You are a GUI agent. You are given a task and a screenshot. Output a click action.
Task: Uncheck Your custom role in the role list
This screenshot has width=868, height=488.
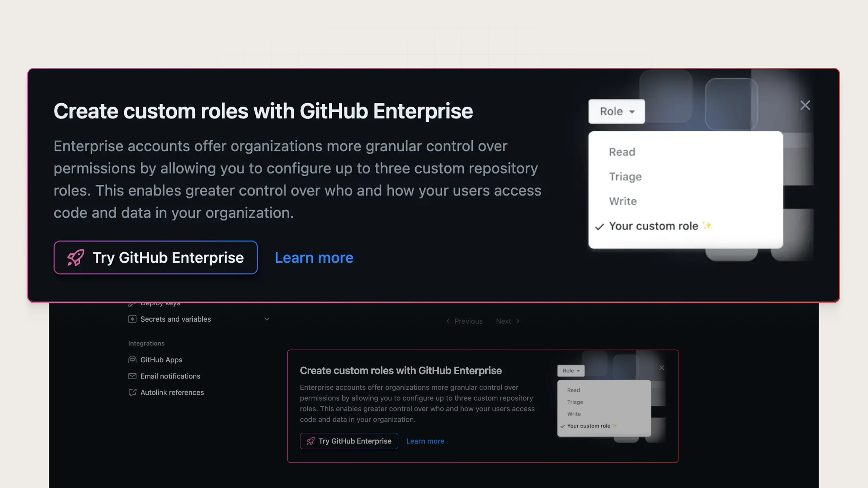click(x=654, y=226)
